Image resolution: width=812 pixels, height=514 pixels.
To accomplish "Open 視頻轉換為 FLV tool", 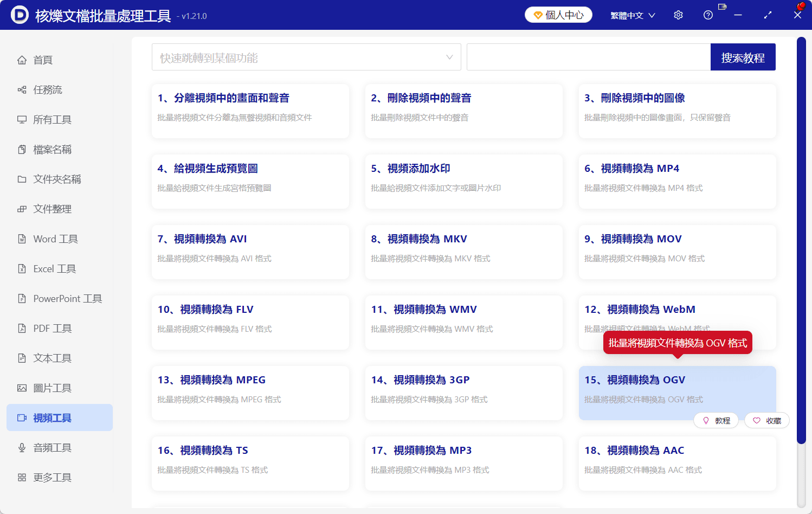I will pyautogui.click(x=250, y=323).
